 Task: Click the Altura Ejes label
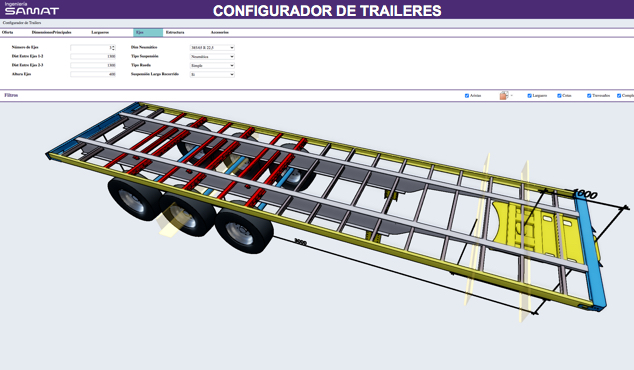(x=21, y=74)
